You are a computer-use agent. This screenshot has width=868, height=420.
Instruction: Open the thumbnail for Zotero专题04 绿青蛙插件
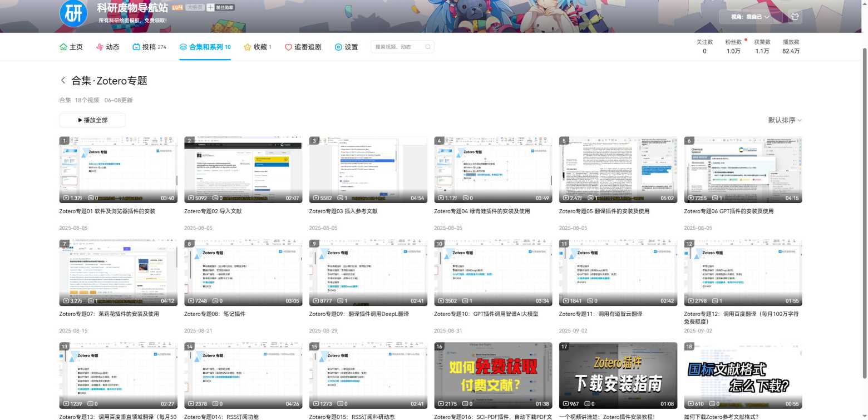493,170
